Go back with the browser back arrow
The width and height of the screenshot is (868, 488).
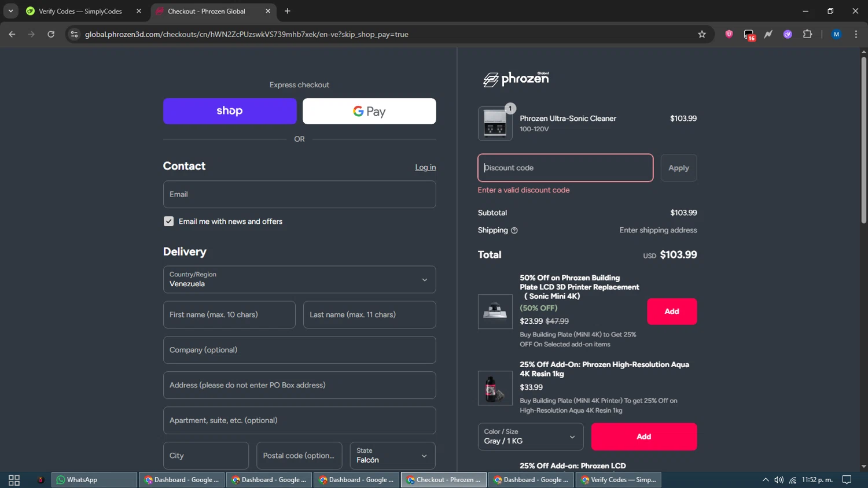(x=12, y=34)
